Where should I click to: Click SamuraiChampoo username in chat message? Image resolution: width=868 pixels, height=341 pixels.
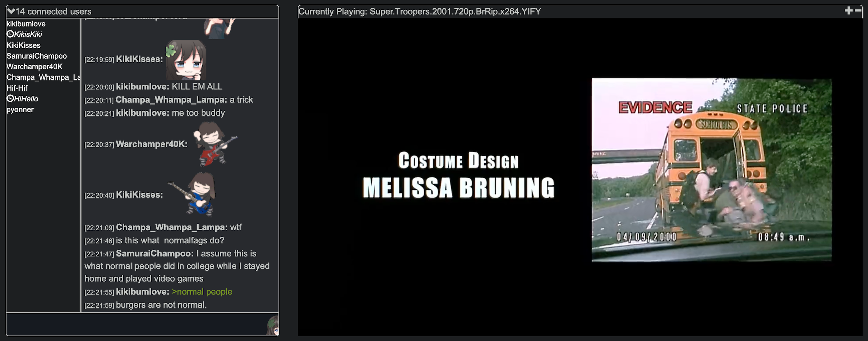point(155,254)
